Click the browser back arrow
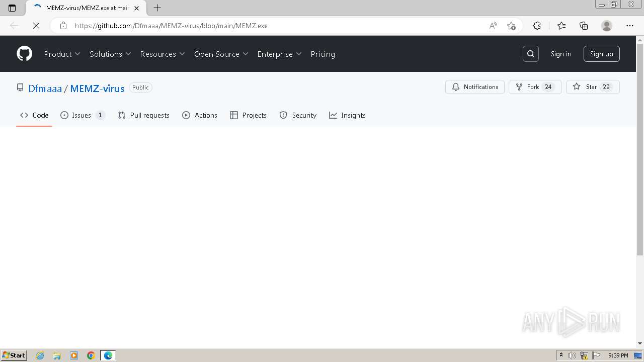 14,26
